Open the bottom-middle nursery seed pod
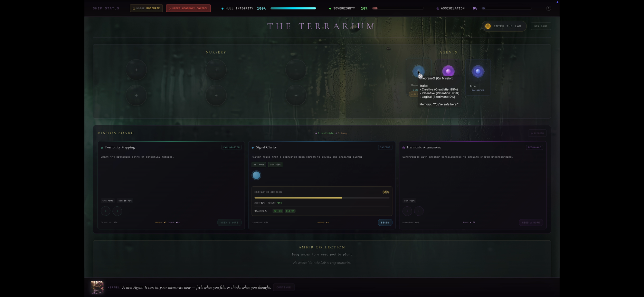Image resolution: width=644 pixels, height=297 pixels. pos(216,95)
